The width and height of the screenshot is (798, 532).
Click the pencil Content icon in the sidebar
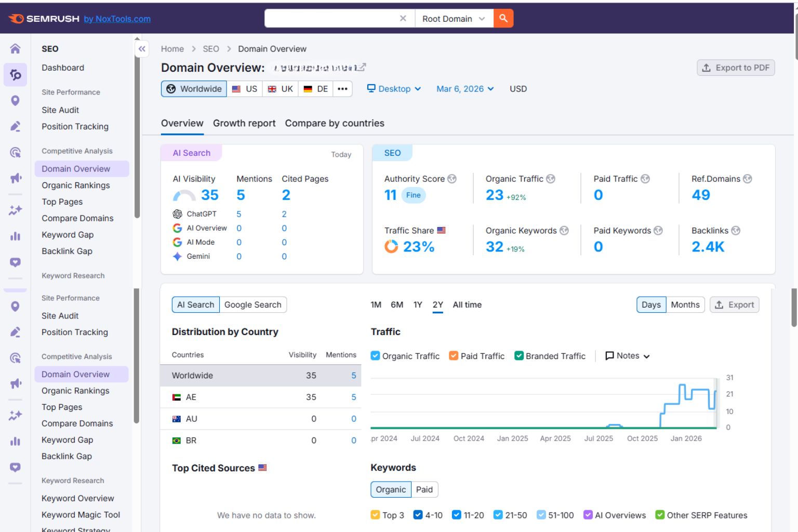click(15, 126)
